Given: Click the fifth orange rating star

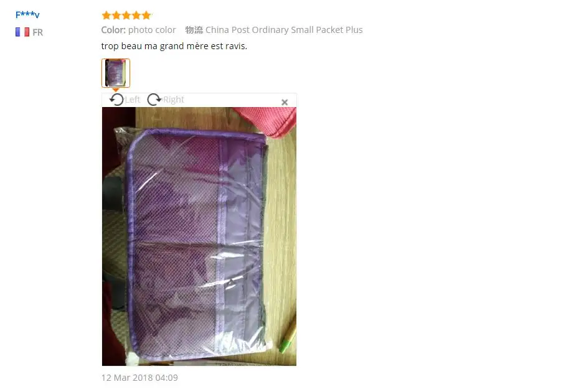Looking at the screenshot, I should [x=146, y=16].
